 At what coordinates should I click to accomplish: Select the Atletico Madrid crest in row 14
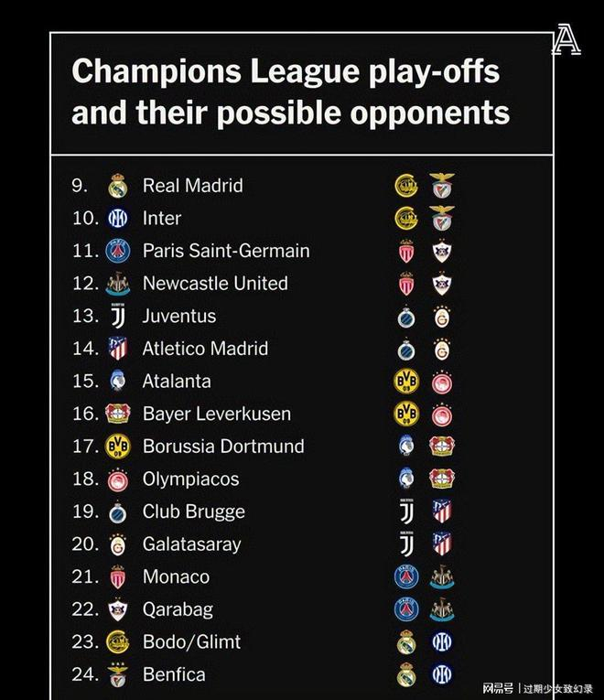117,349
